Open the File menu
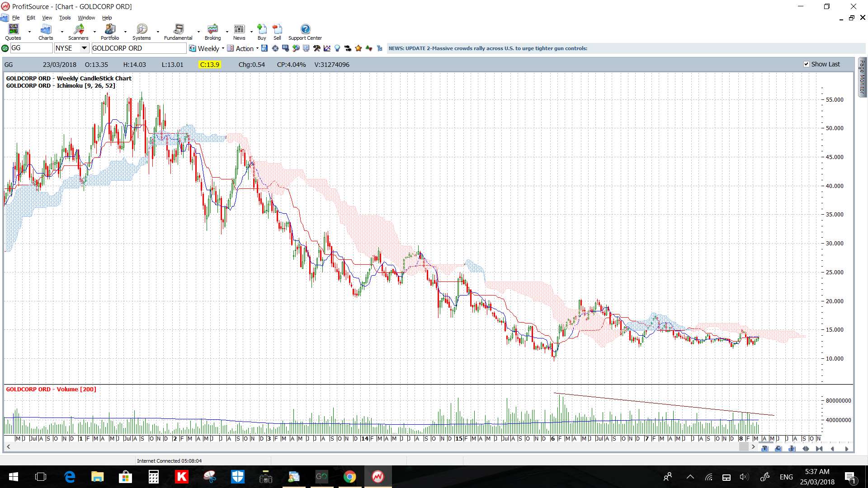Screen dimensions: 868x488 (x=16, y=18)
